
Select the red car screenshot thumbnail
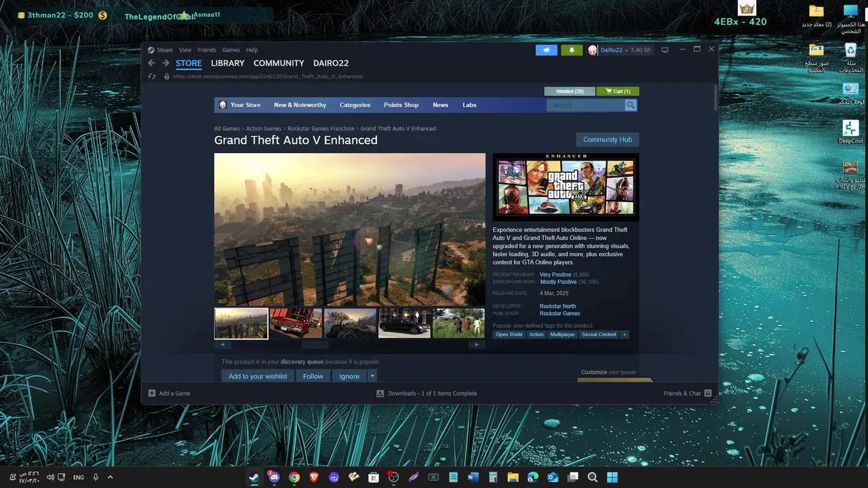click(296, 323)
